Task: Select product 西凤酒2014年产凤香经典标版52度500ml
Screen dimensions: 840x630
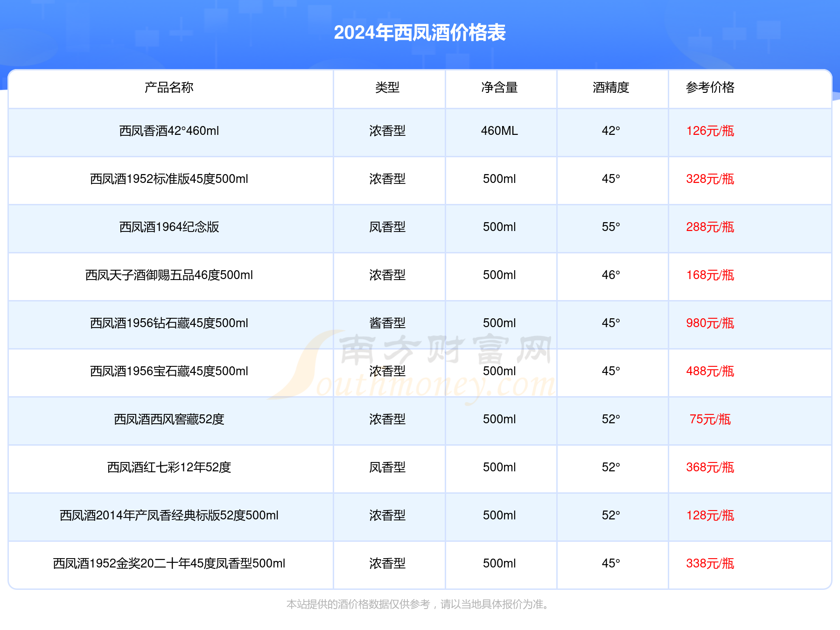Action: click(169, 515)
